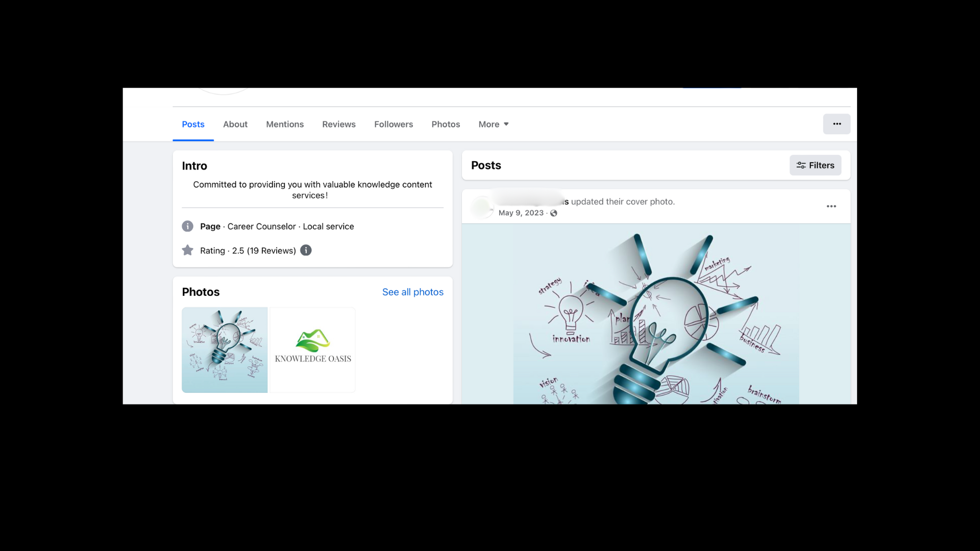
Task: Click the page avatar on the post header
Action: pos(482,207)
